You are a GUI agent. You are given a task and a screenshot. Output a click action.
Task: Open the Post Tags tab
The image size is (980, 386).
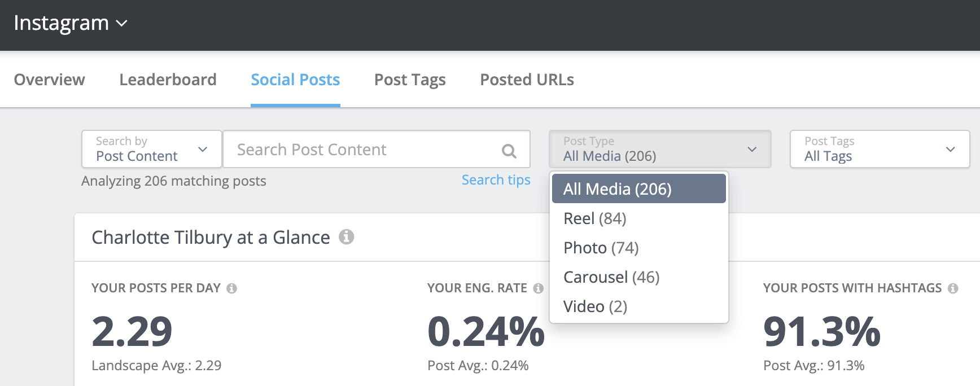(410, 80)
